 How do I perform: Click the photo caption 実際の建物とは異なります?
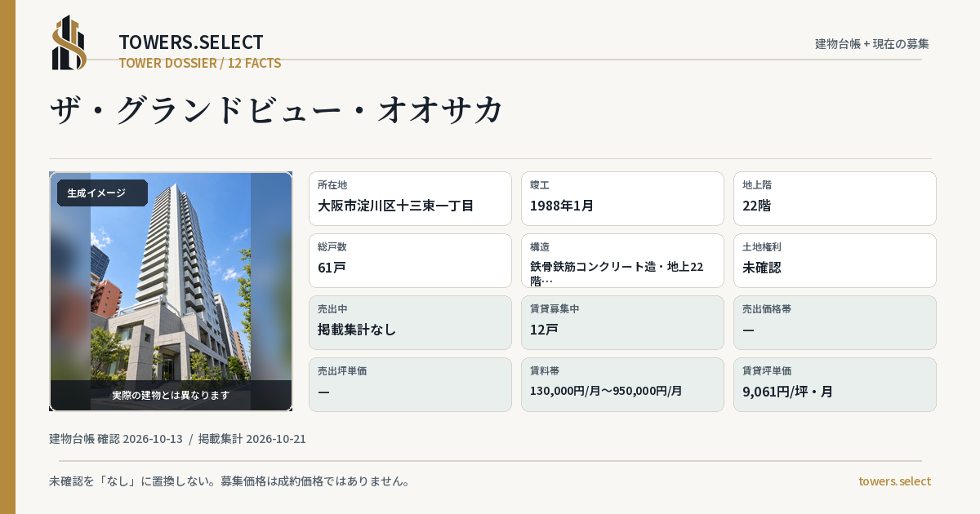(x=171, y=395)
